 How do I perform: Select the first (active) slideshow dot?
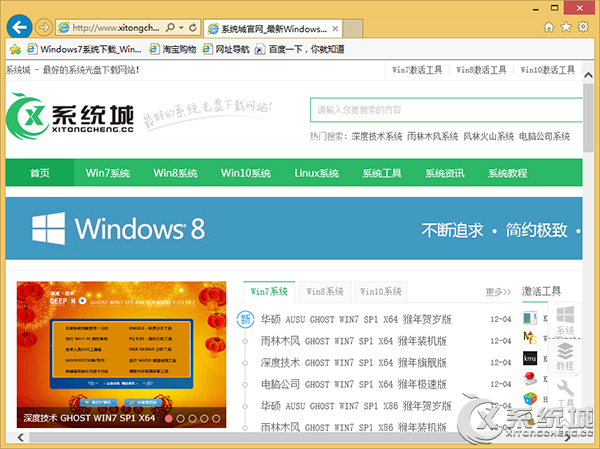pos(168,418)
